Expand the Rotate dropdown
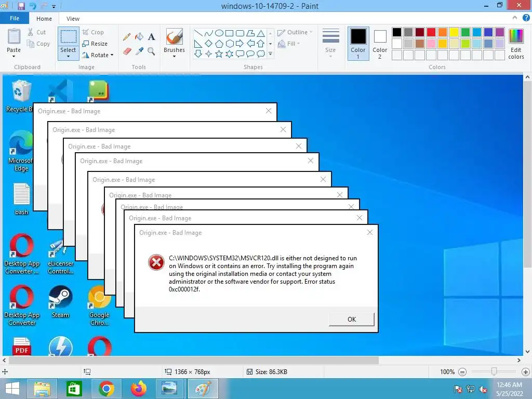532x399 pixels. [112, 55]
